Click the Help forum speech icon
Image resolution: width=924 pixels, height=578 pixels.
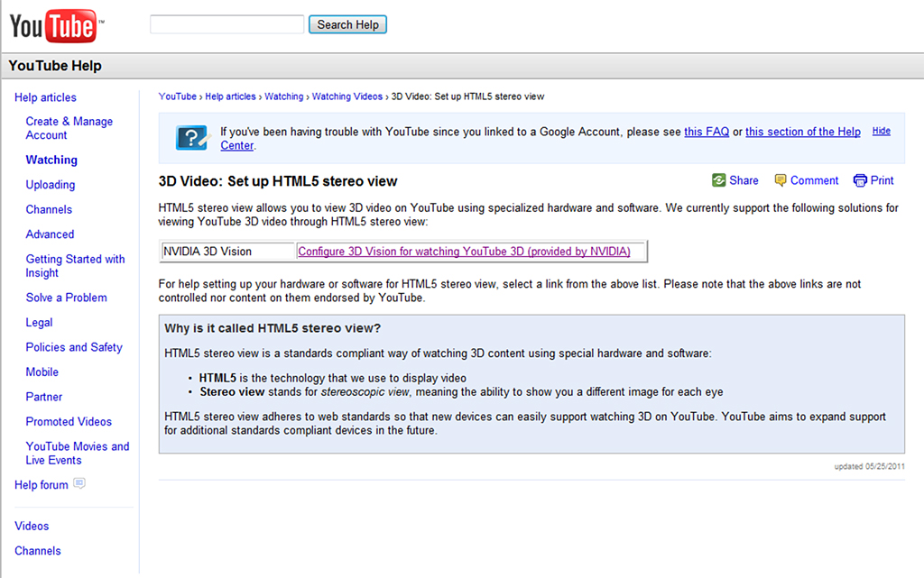[79, 484]
